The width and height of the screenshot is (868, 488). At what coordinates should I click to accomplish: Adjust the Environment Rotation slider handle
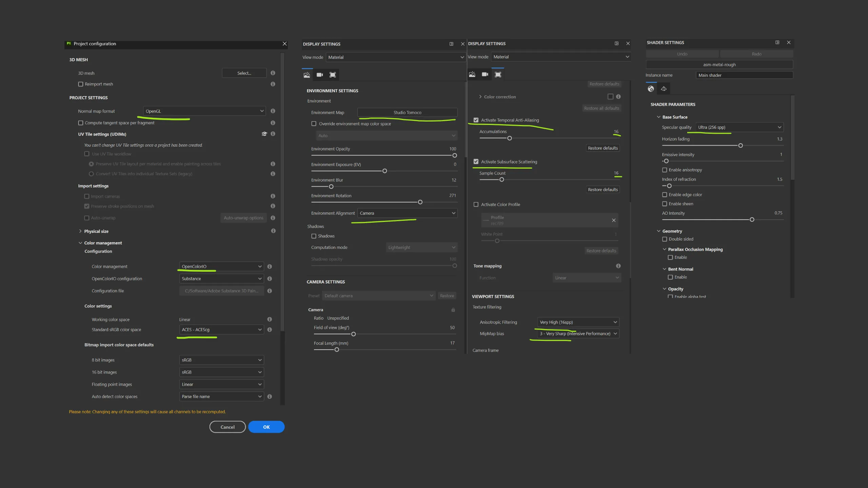click(x=420, y=202)
